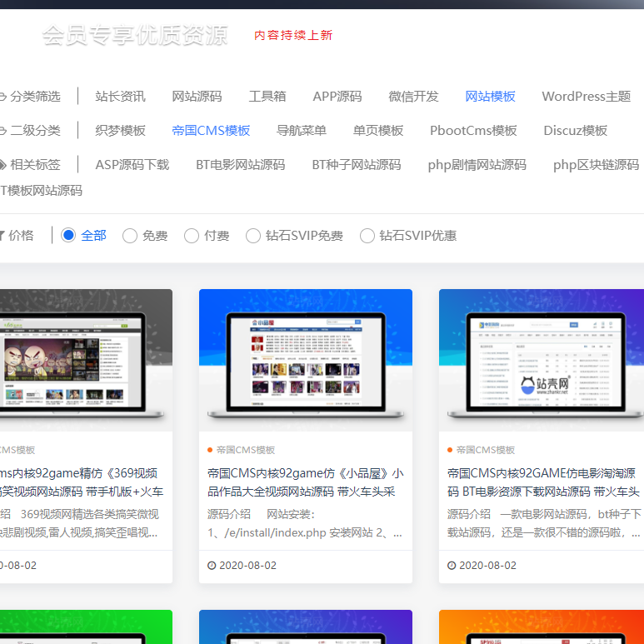
Task: Click 帝国CMS模板 tag on 电影淘淘 card
Action: point(486,450)
